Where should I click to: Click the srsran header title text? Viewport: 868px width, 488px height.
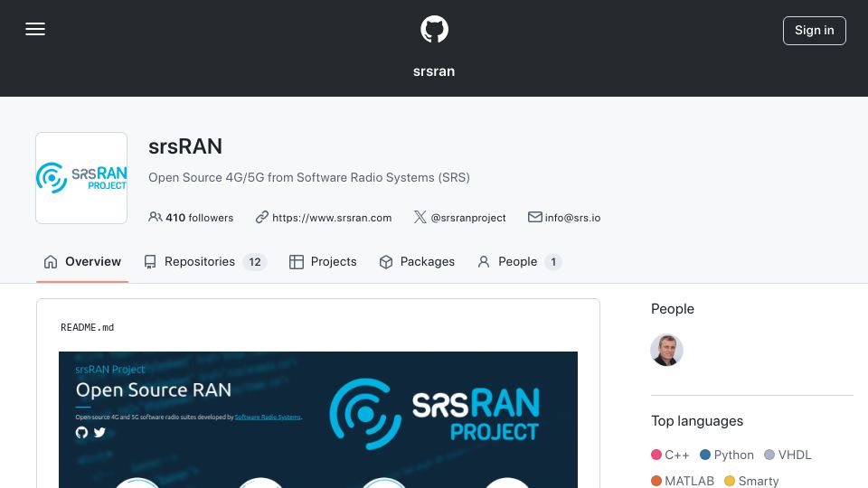click(x=434, y=71)
